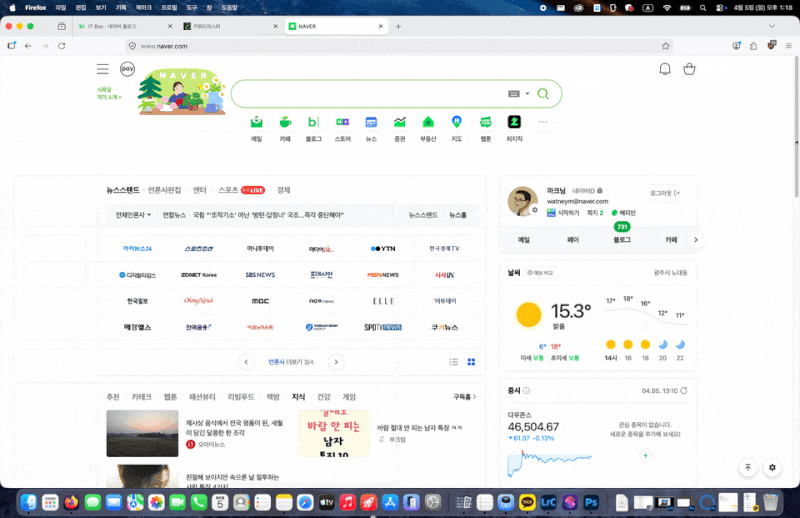The width and height of the screenshot is (800, 518).
Task: Open the on-screen keyboard input tool
Action: point(514,94)
